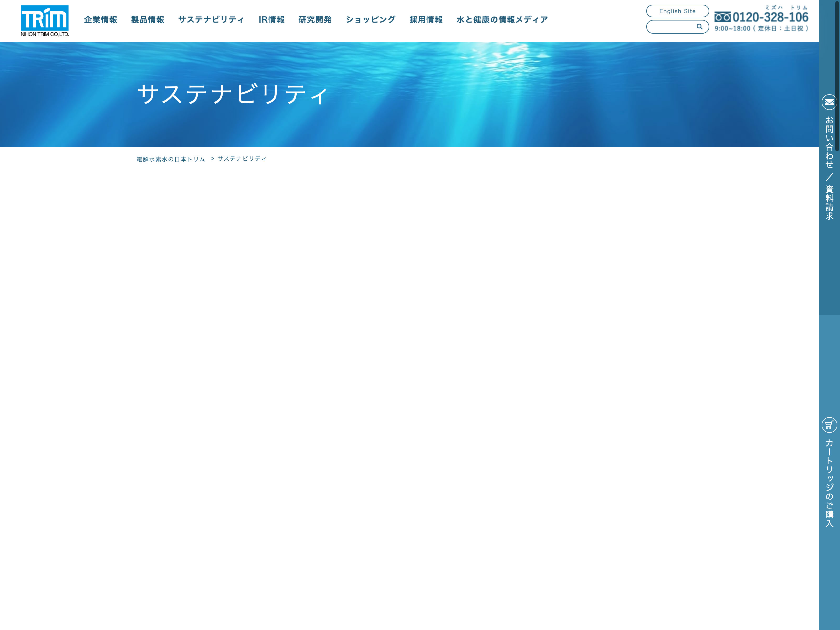Open 水と健康の情報メディア link
The height and width of the screenshot is (630, 840).
pyautogui.click(x=502, y=20)
